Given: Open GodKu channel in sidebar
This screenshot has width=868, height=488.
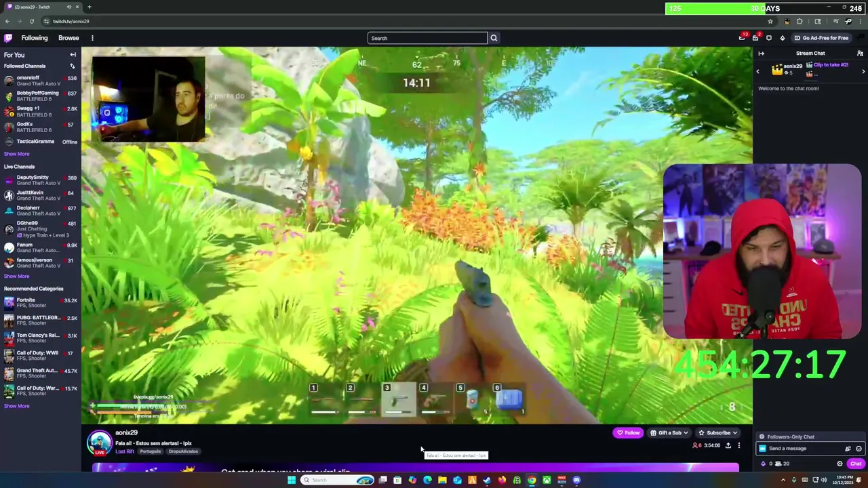Looking at the screenshot, I should [41, 127].
